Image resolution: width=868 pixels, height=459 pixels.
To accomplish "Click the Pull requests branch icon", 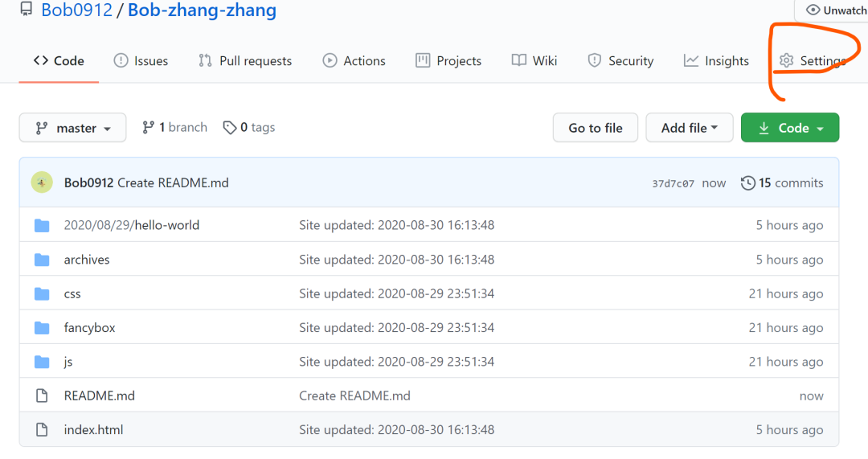I will point(206,60).
